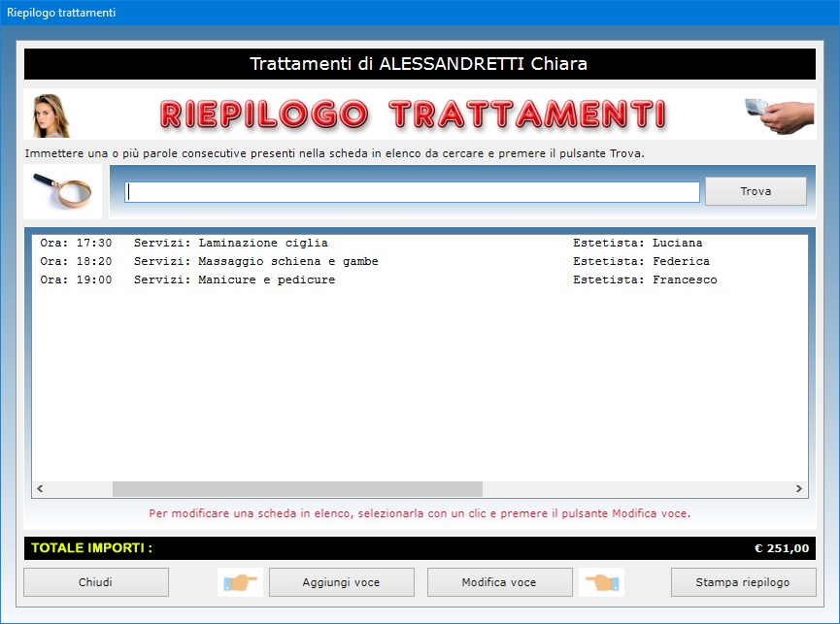Click the left-pointing hand icon
The height and width of the screenshot is (624, 840).
click(602, 582)
